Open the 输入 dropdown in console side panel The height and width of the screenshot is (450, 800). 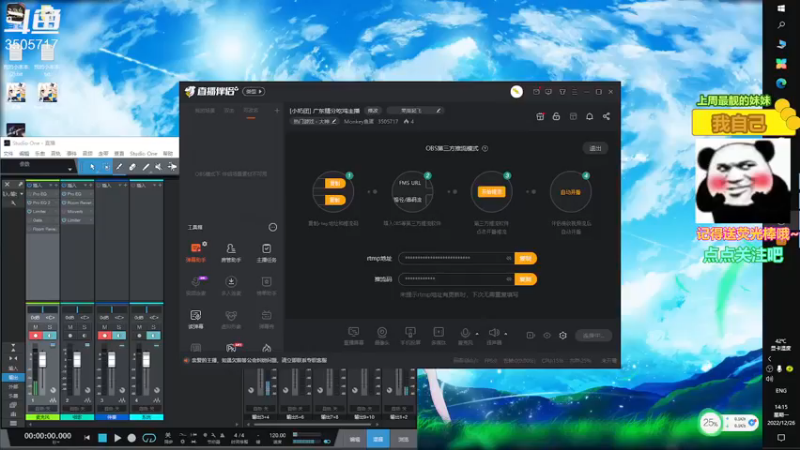pyautogui.click(x=13, y=194)
